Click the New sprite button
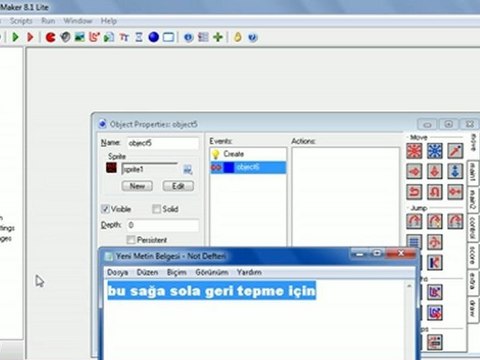Image resolution: width=480 pixels, height=360 pixels. click(137, 186)
